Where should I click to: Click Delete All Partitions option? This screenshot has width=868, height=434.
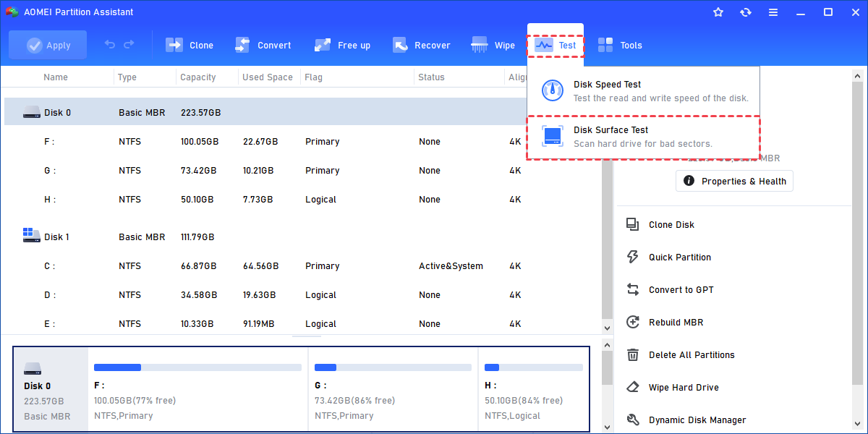(x=692, y=355)
